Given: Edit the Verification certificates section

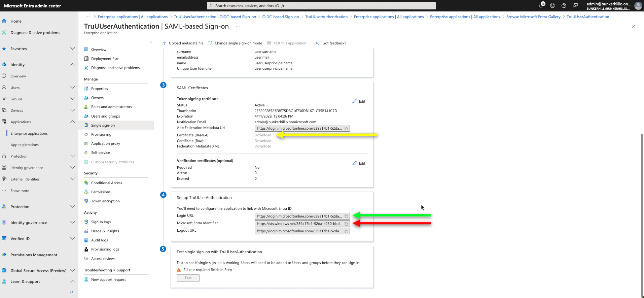Looking at the screenshot, I should click(359, 163).
